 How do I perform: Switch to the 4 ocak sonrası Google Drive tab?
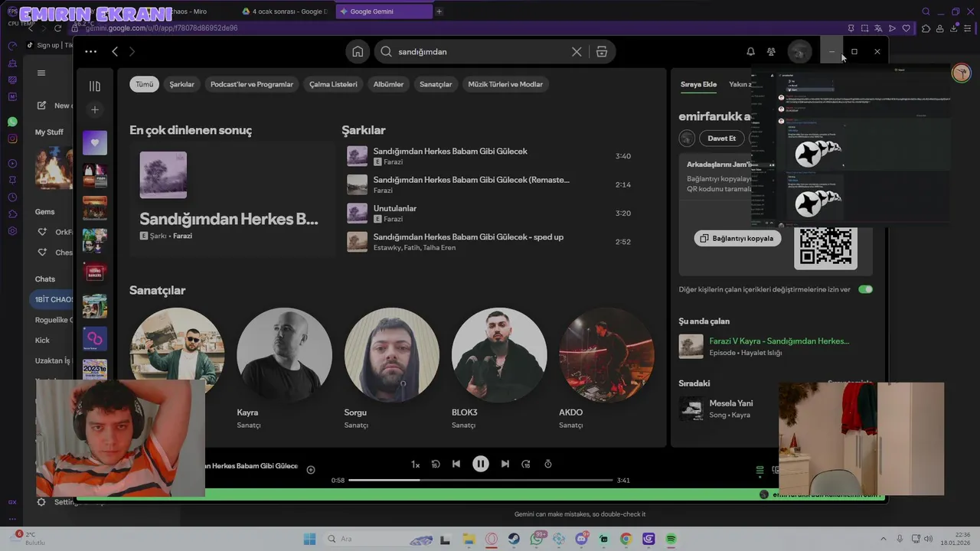pyautogui.click(x=285, y=11)
